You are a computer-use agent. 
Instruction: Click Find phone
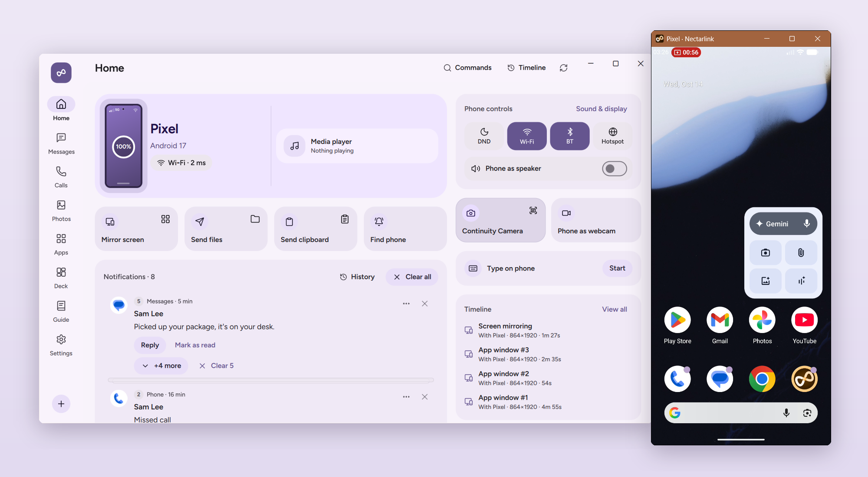[405, 229]
